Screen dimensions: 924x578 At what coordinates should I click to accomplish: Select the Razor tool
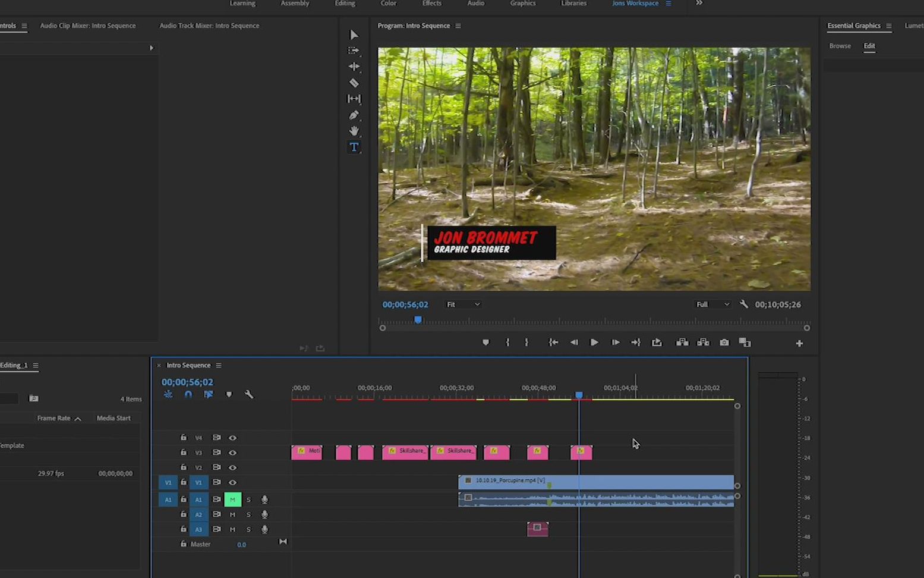click(354, 83)
